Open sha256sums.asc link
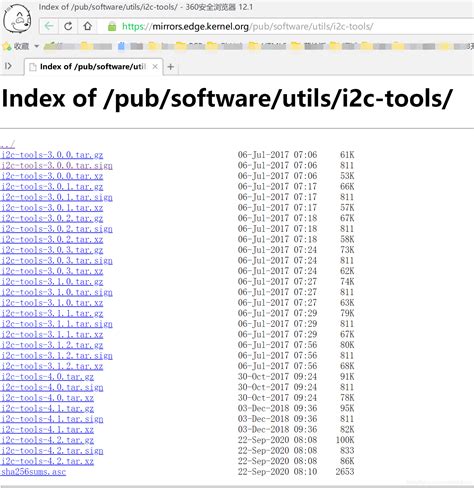The image size is (474, 488). tap(33, 472)
